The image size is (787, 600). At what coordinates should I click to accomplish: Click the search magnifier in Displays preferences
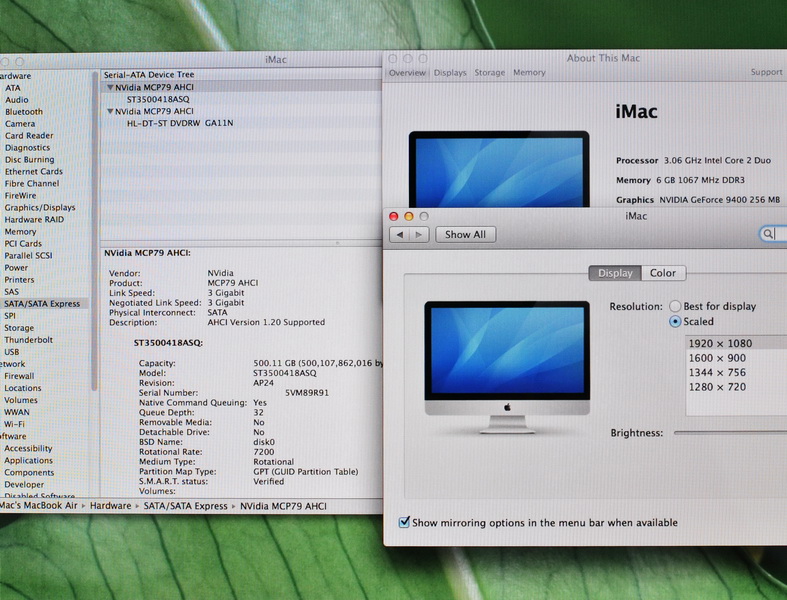click(767, 233)
